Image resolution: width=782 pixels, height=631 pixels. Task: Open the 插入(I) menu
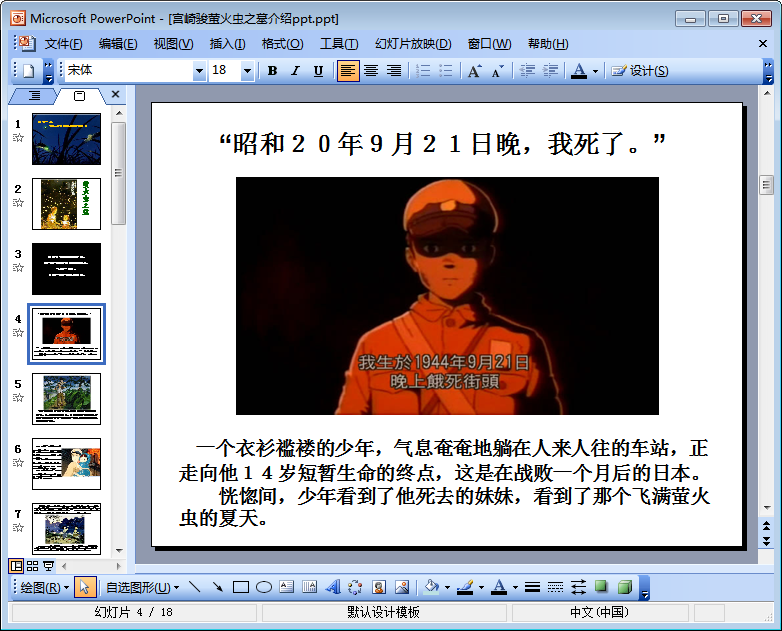tap(227, 44)
